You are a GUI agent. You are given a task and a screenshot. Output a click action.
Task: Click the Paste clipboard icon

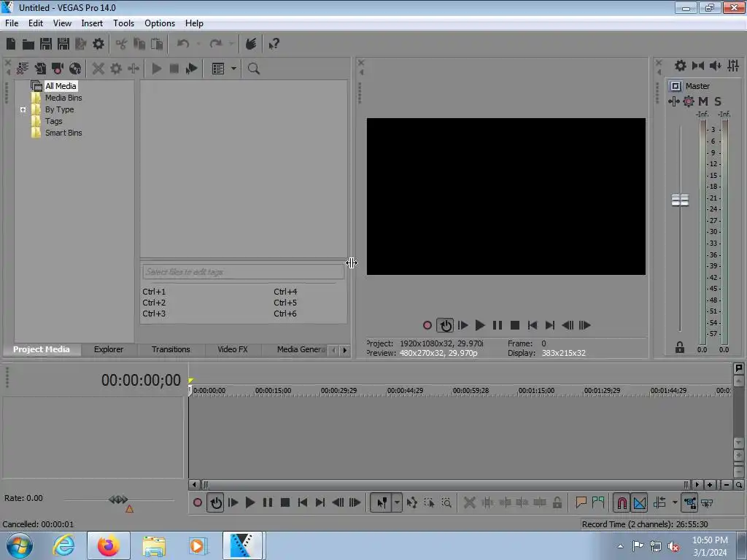coord(157,44)
